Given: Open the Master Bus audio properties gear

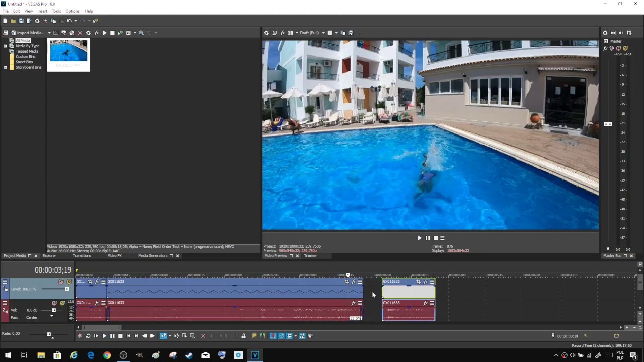Looking at the screenshot, I should pyautogui.click(x=605, y=33).
